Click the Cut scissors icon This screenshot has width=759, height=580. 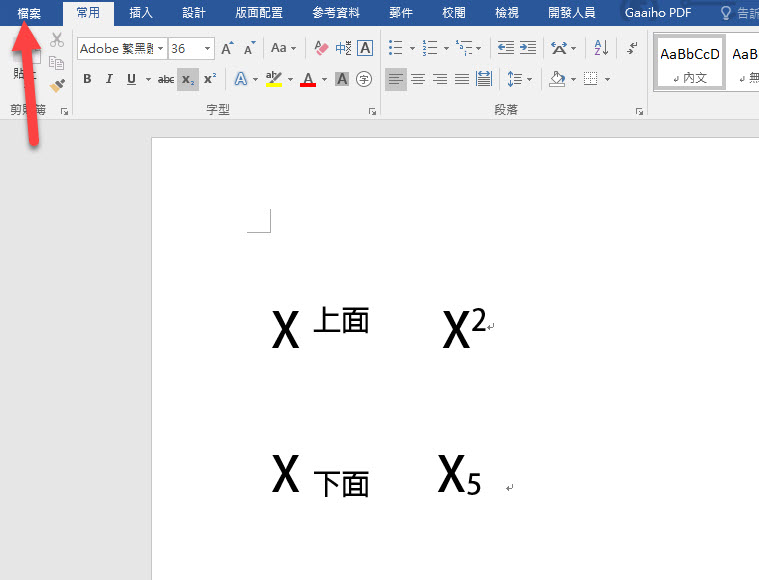point(57,40)
